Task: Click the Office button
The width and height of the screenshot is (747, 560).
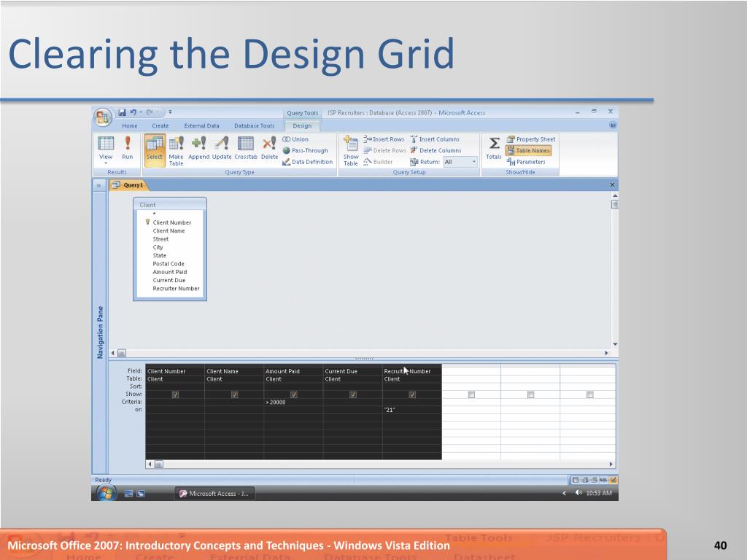Action: coord(102,117)
